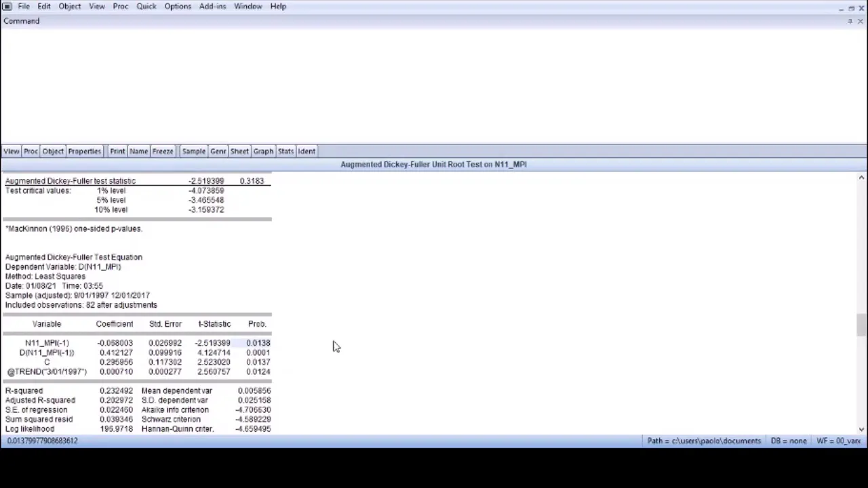Image resolution: width=868 pixels, height=488 pixels.
Task: Select 5% level critical value
Action: (206, 200)
